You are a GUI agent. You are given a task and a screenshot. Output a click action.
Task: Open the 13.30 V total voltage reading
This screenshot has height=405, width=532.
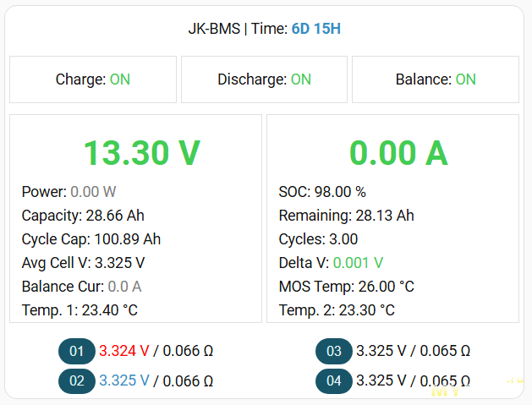coord(141,153)
